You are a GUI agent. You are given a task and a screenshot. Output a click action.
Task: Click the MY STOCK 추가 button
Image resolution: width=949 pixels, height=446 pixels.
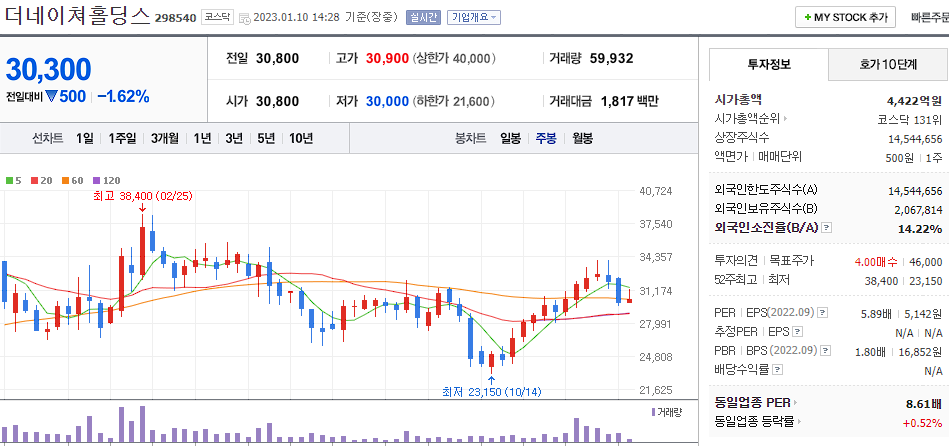[x=845, y=18]
